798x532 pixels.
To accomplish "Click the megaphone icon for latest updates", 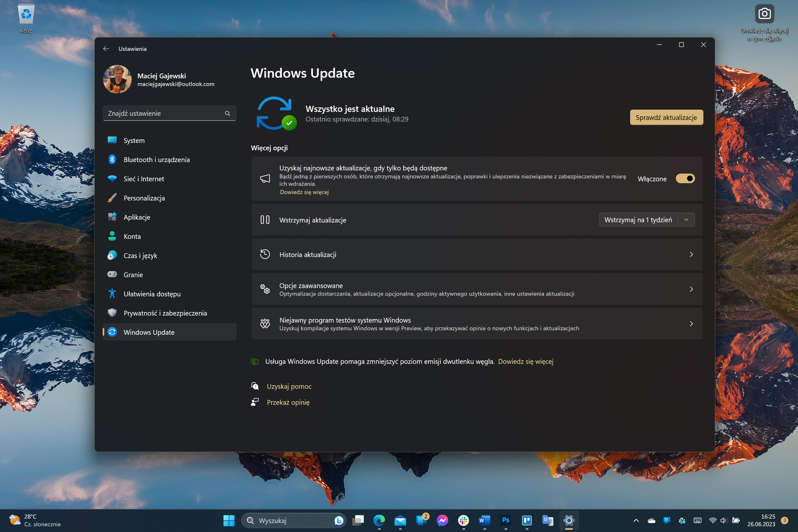I will click(265, 178).
